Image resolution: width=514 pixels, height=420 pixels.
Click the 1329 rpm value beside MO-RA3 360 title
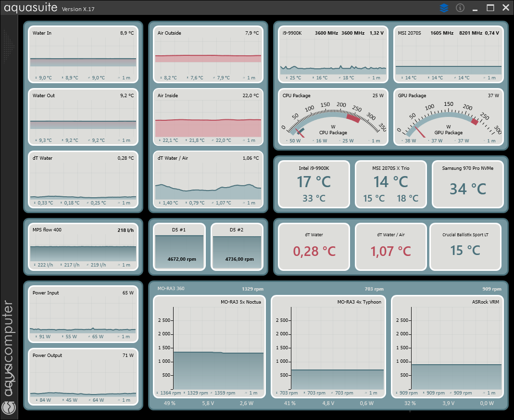click(252, 289)
